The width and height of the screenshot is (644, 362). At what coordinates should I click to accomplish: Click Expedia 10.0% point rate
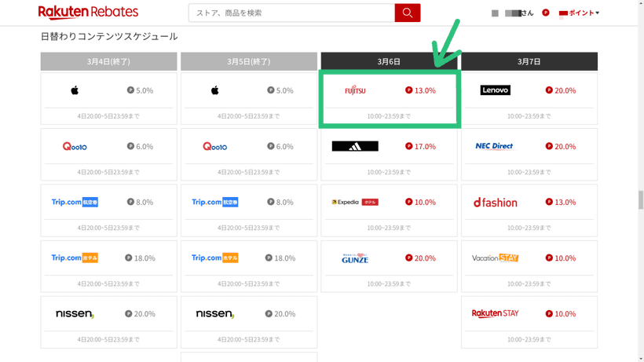pyautogui.click(x=421, y=203)
